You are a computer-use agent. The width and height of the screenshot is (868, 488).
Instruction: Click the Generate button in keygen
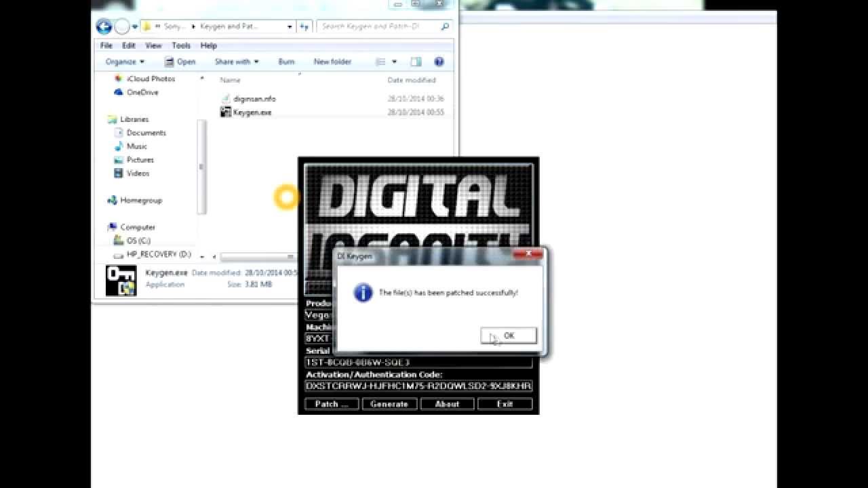tap(389, 404)
